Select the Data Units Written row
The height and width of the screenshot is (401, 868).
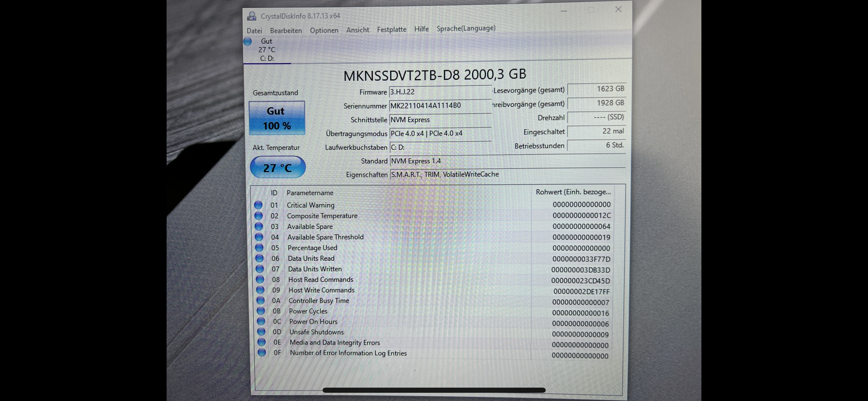(x=315, y=269)
